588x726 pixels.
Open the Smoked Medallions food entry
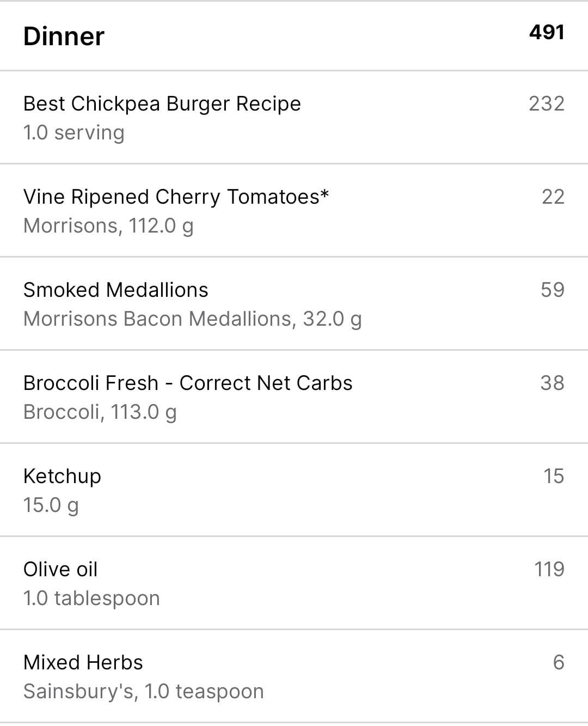pyautogui.click(x=294, y=303)
